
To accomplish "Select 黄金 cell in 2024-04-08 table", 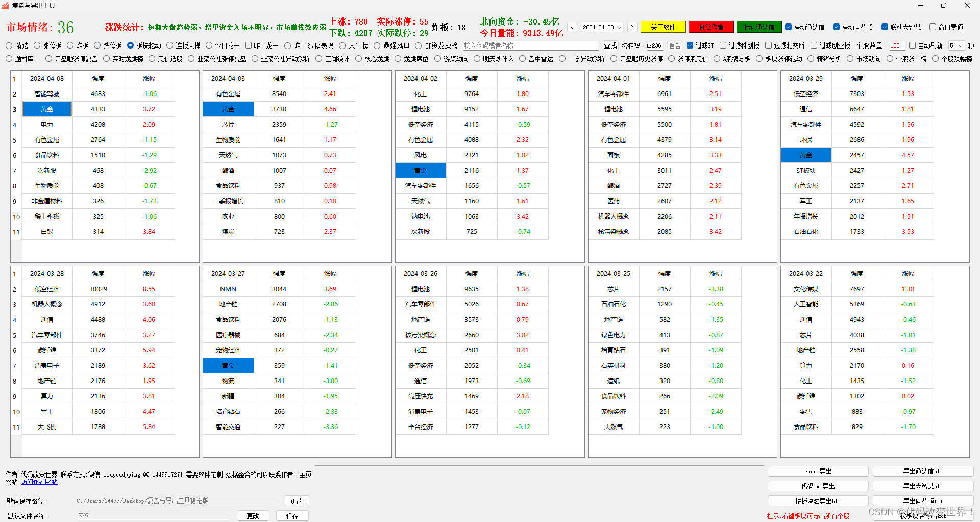I will [47, 109].
